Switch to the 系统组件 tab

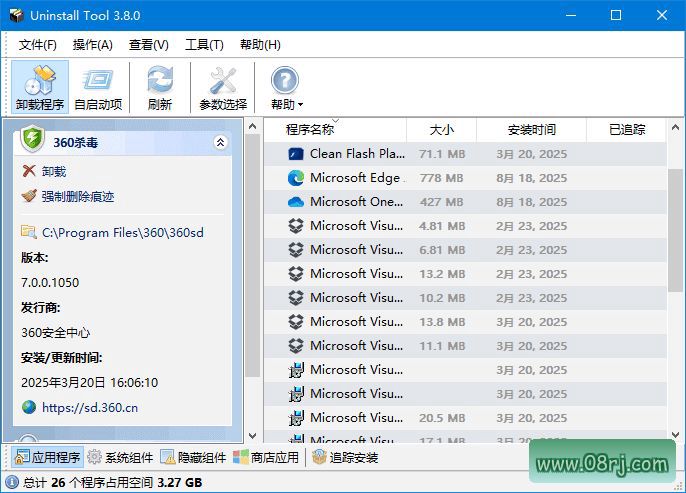(x=120, y=457)
